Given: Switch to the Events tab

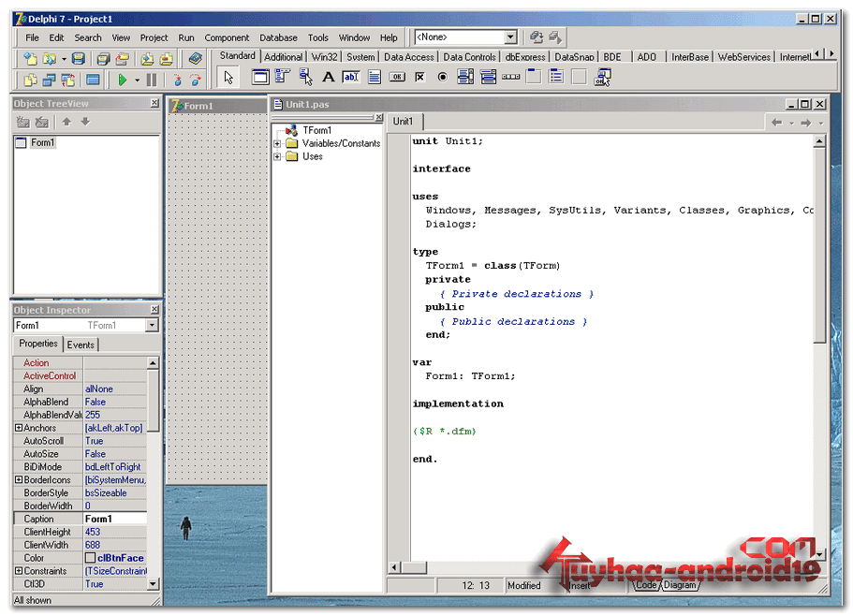Looking at the screenshot, I should click(81, 345).
